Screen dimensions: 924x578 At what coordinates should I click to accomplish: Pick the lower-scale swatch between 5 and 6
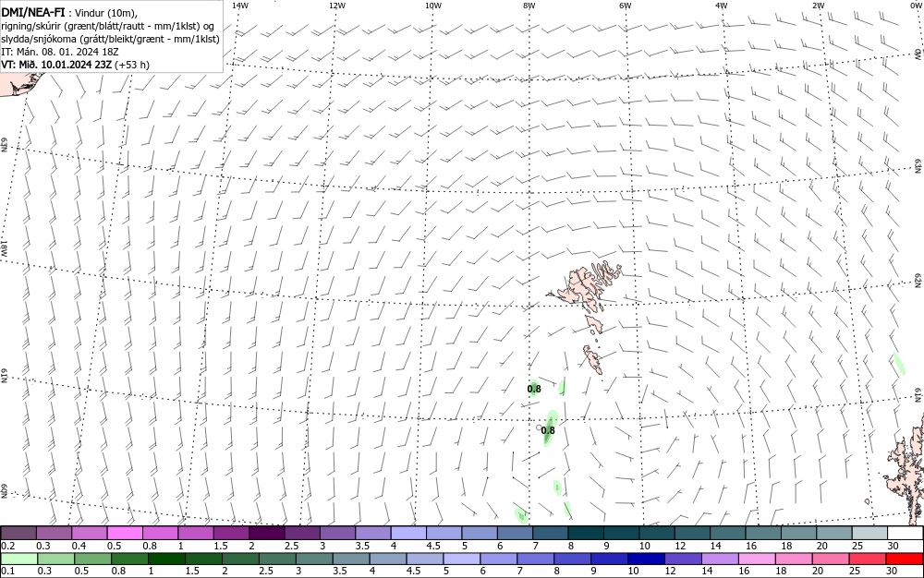pos(462,558)
